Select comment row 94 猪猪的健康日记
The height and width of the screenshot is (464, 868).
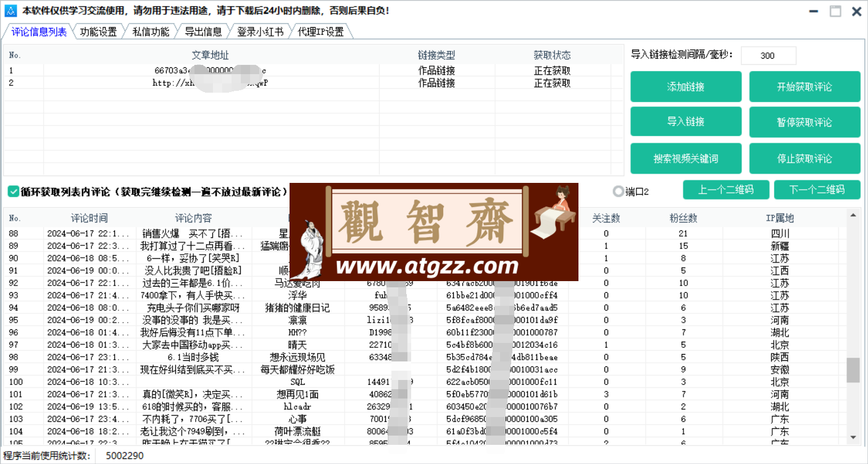(x=298, y=308)
